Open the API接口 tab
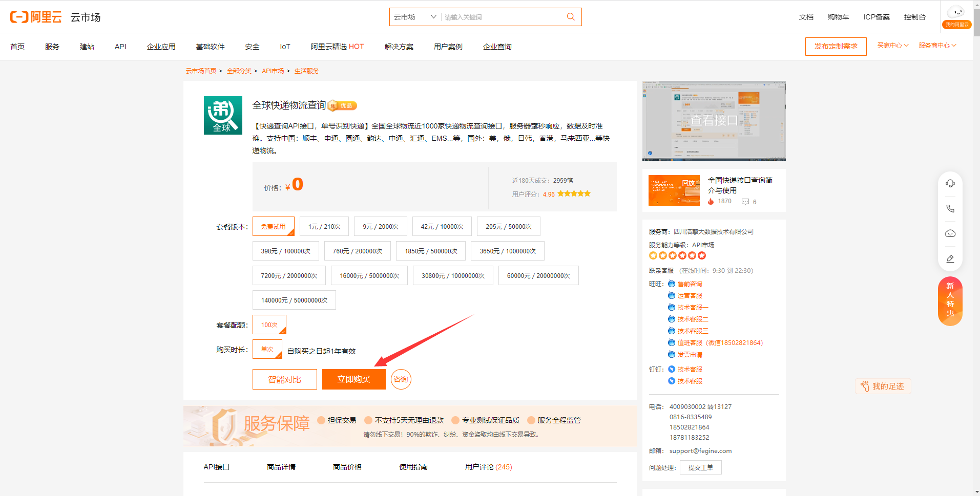 pos(216,467)
